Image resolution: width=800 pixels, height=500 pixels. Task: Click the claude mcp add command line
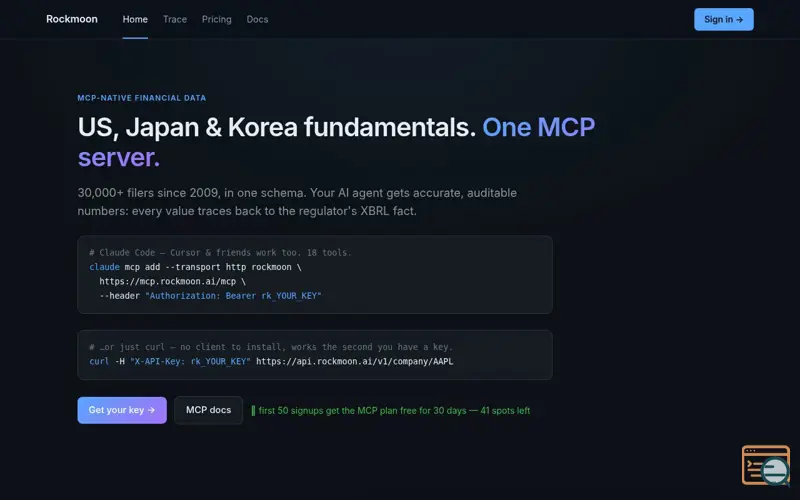click(x=195, y=267)
